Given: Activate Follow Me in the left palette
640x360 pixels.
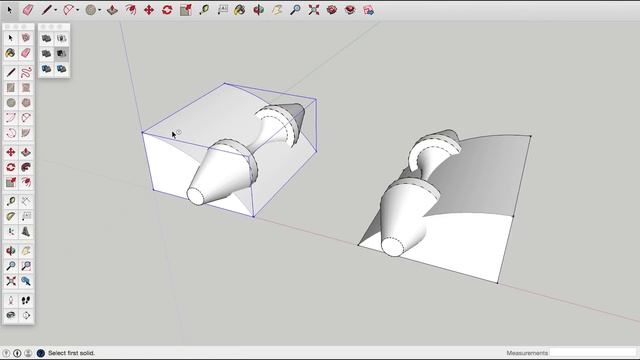Looking at the screenshot, I should (26, 167).
